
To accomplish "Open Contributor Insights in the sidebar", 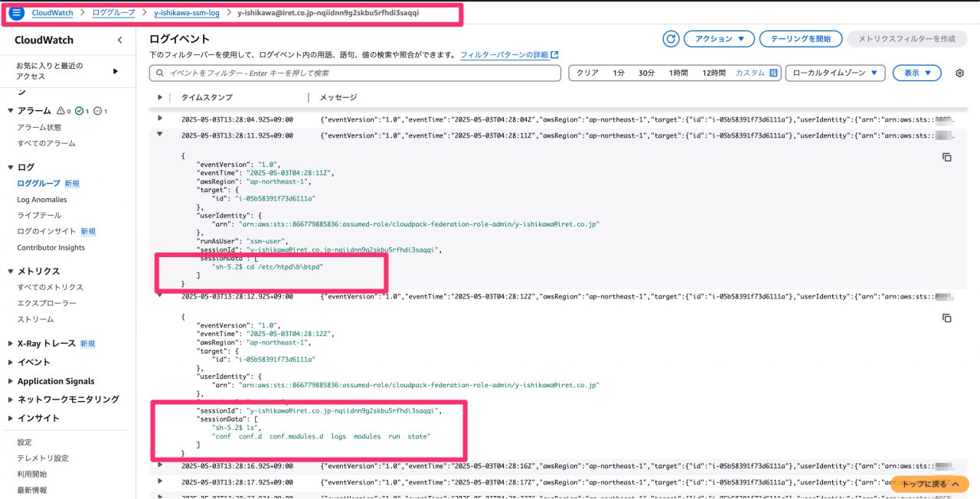I will [x=51, y=247].
